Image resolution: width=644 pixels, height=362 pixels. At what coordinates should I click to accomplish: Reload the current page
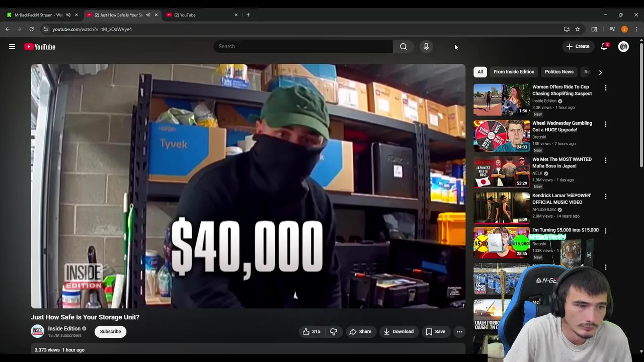pos(31,29)
